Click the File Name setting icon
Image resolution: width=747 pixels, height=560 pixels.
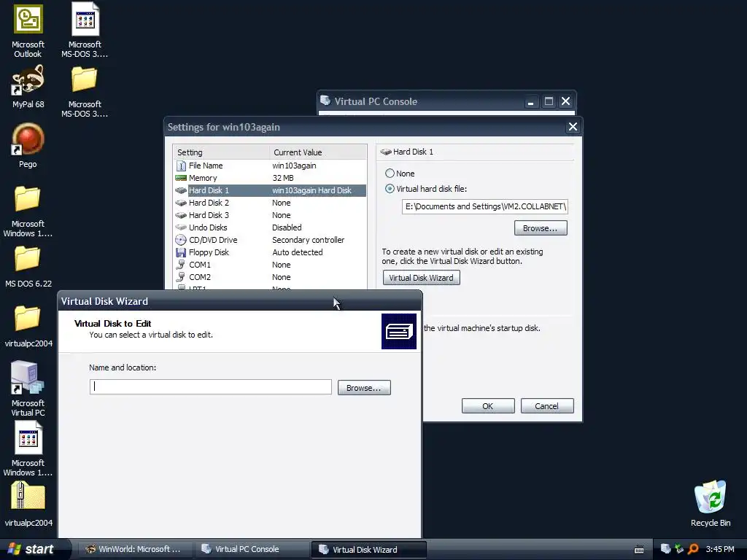point(181,166)
